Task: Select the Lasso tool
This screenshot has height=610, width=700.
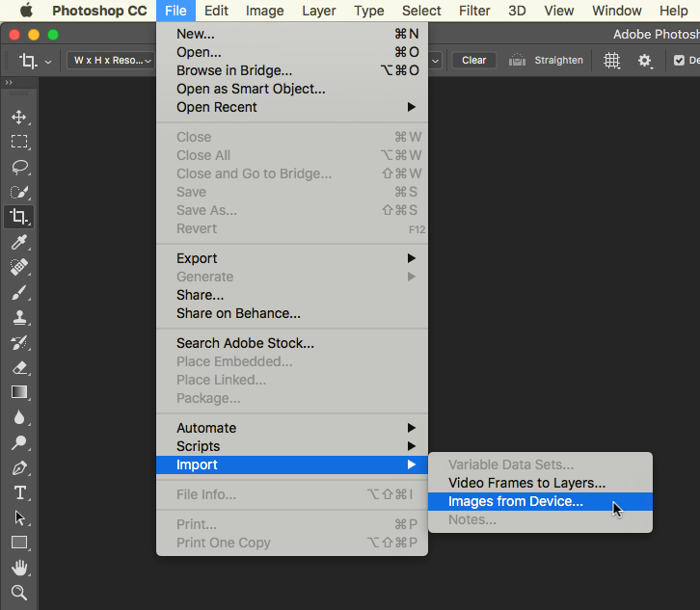Action: 19,167
